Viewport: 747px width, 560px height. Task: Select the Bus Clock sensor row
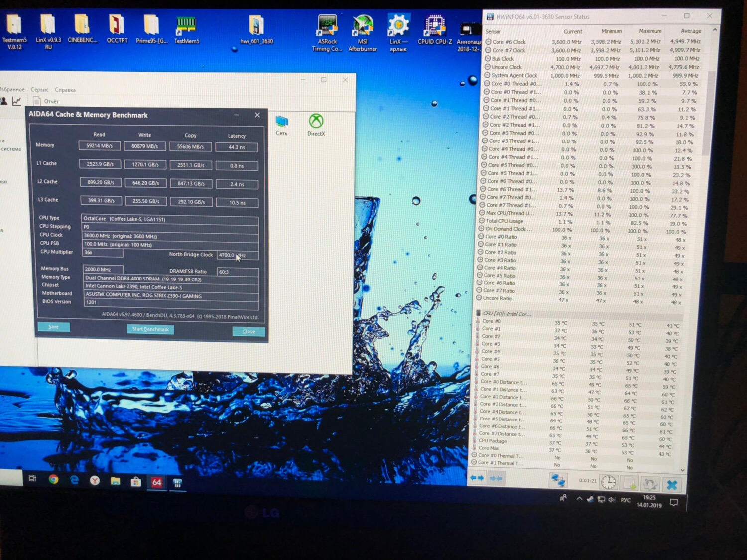tap(593, 59)
